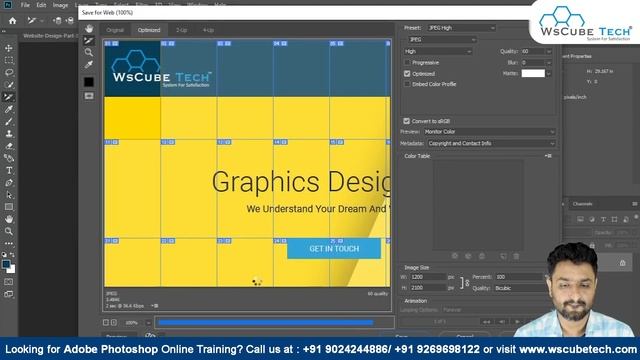
Task: Toggle Quick Mask mode icon
Action: (x=9, y=282)
